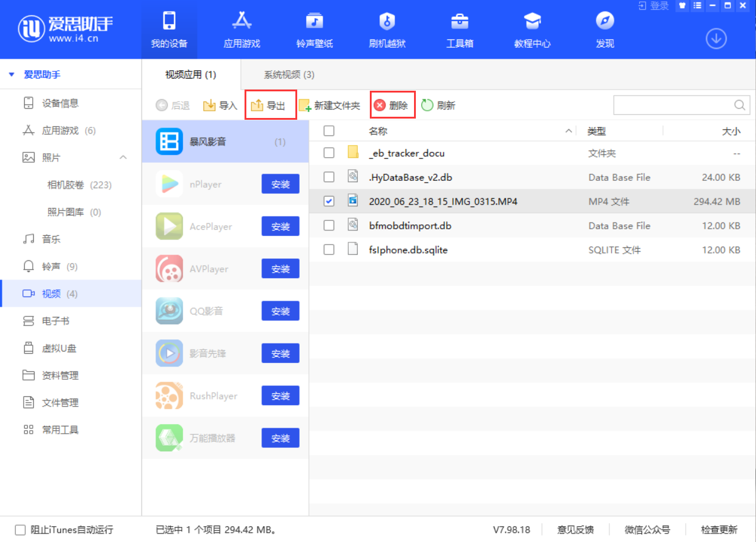Open the 铃声壁纸 ringtone wallpaper section
The image size is (756, 542).
coord(314,30)
